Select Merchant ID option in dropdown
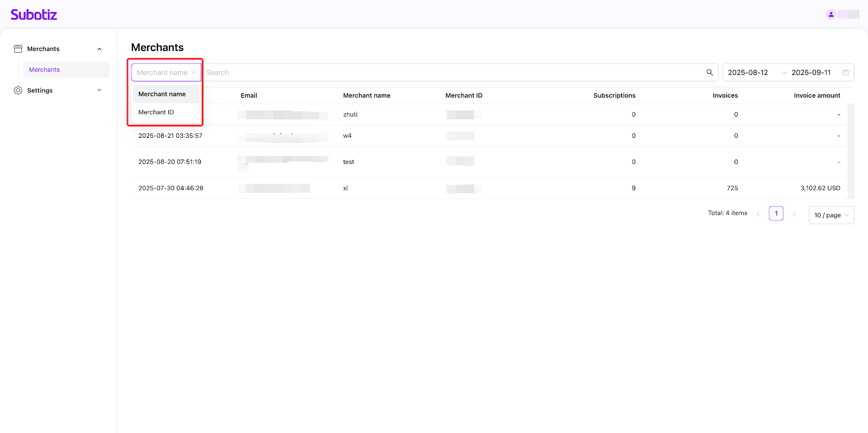This screenshot has height=433, width=868. coord(156,112)
